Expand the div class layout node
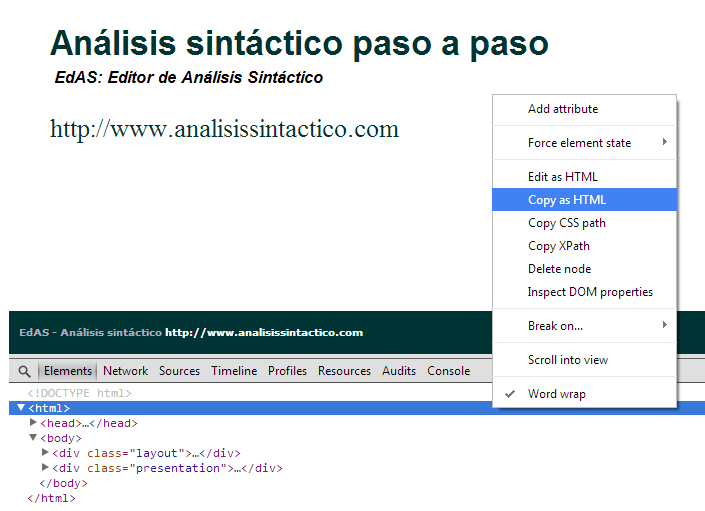The width and height of the screenshot is (705, 511). (x=45, y=453)
